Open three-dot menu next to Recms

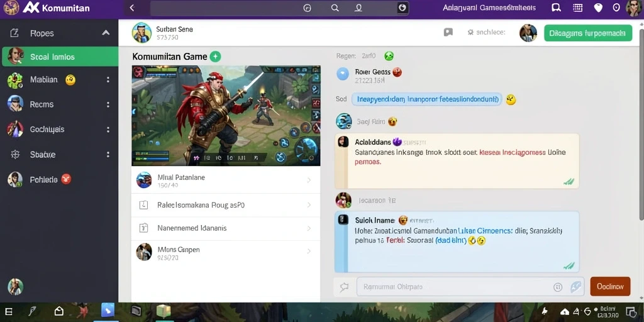click(x=108, y=104)
